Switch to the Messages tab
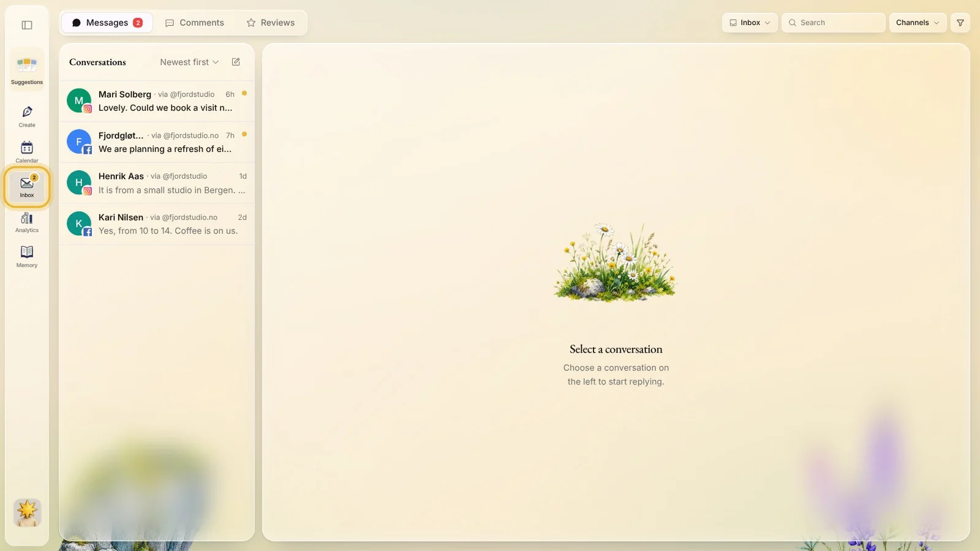Viewport: 980px width, 551px height. [x=107, y=23]
